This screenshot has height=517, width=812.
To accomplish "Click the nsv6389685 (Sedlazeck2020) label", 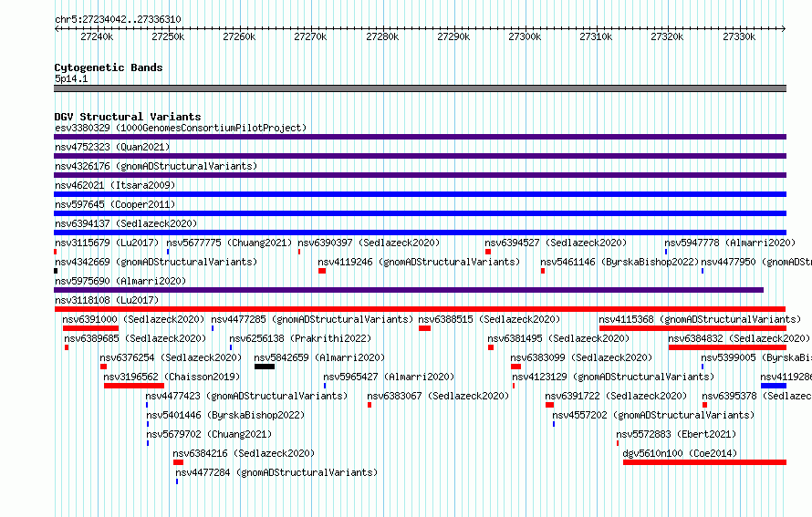I will (x=135, y=338).
